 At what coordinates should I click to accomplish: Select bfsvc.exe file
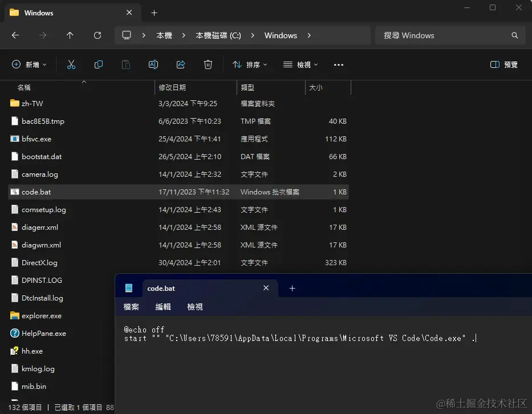point(178,139)
